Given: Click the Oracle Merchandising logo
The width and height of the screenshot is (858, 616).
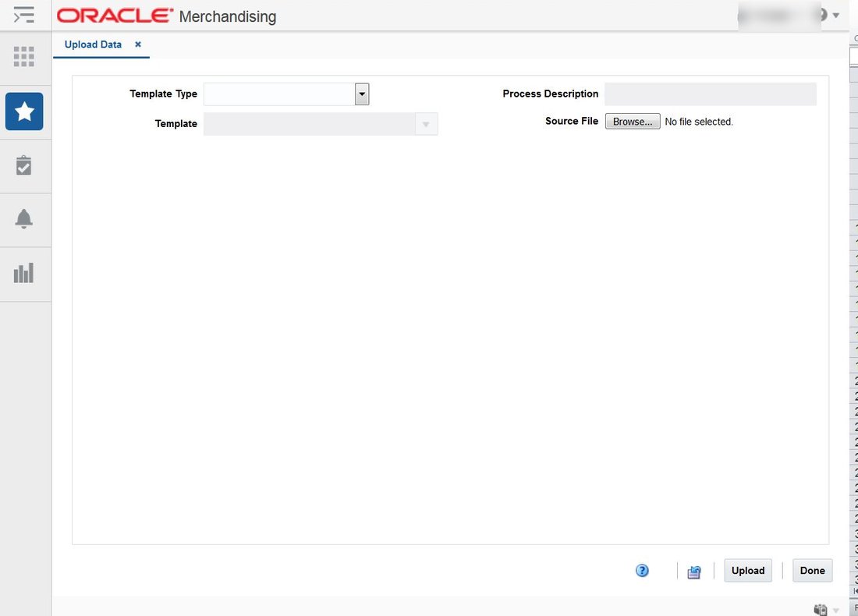Looking at the screenshot, I should point(167,16).
